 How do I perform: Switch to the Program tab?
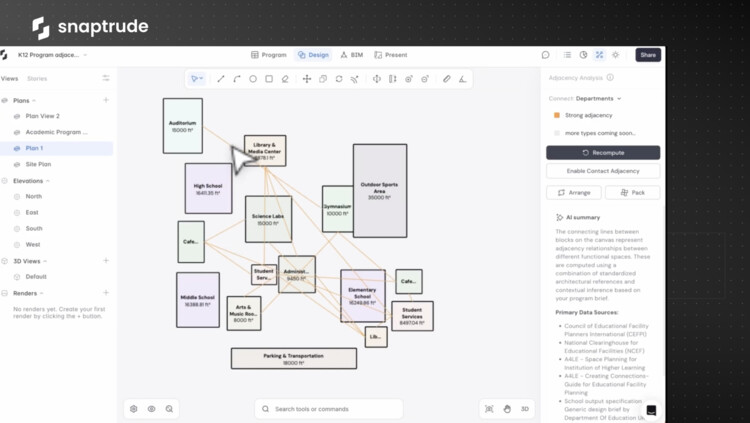[x=269, y=55]
